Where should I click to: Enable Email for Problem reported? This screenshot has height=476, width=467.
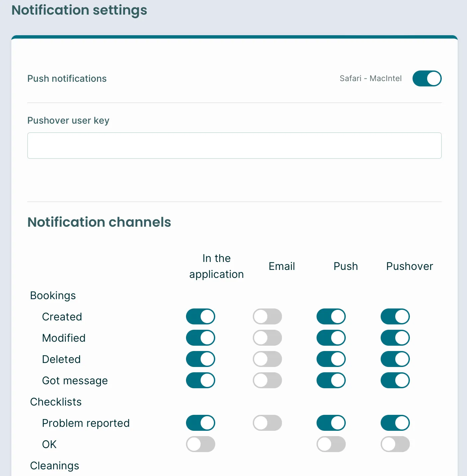click(x=267, y=423)
